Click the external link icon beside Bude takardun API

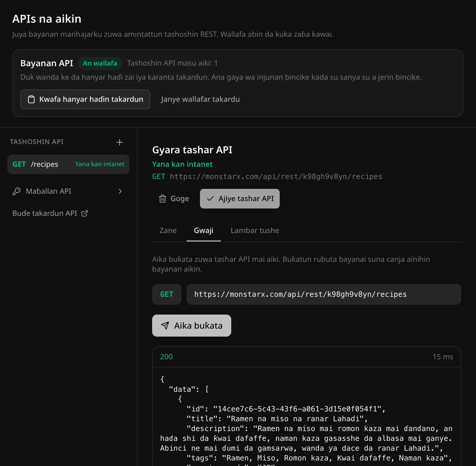85,213
